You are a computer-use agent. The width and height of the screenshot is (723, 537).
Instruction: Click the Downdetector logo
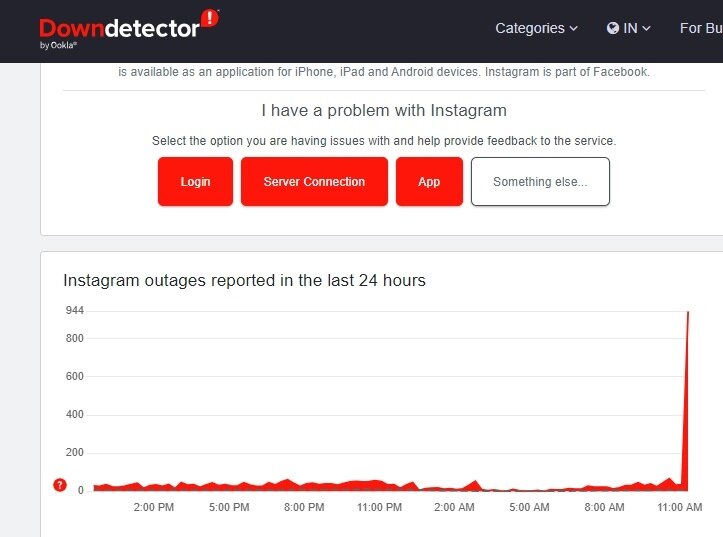click(120, 28)
